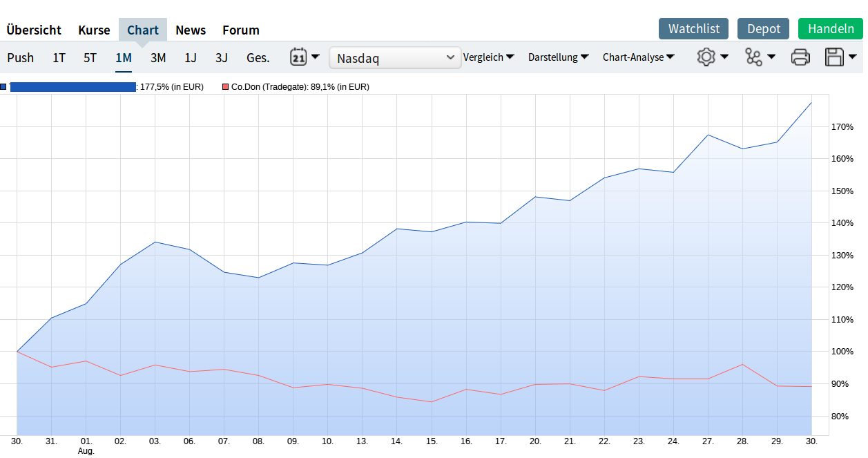Select the 1J time period

pos(191,57)
